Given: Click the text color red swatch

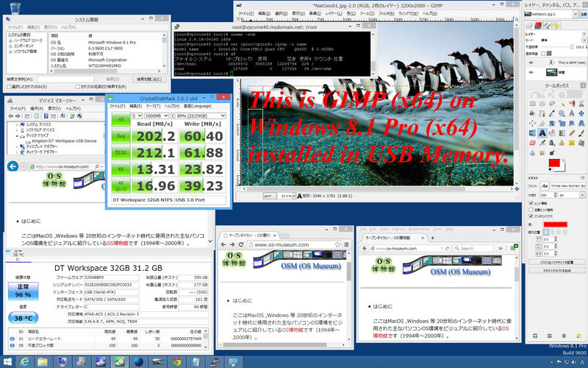Looking at the screenshot, I should 555,224.
